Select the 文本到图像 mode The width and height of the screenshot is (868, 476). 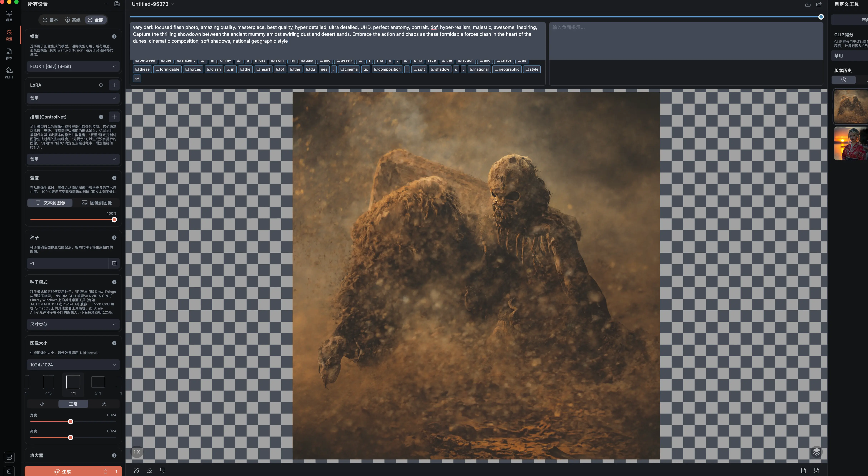tap(50, 203)
